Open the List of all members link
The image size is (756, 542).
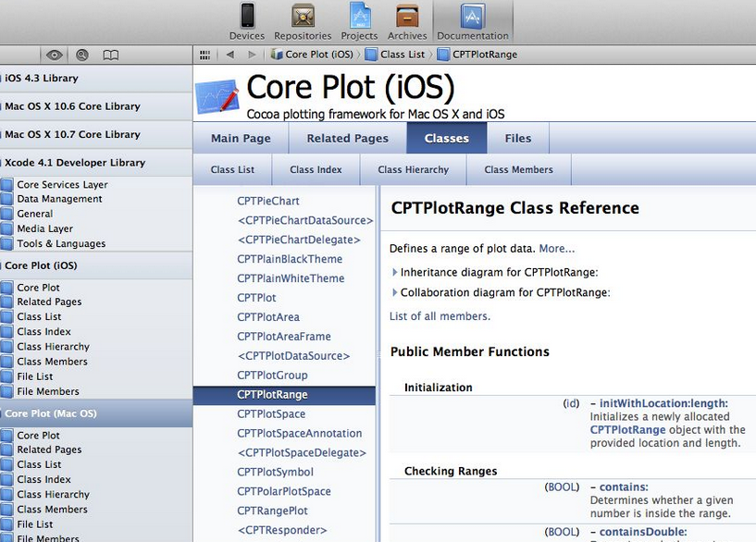440,316
